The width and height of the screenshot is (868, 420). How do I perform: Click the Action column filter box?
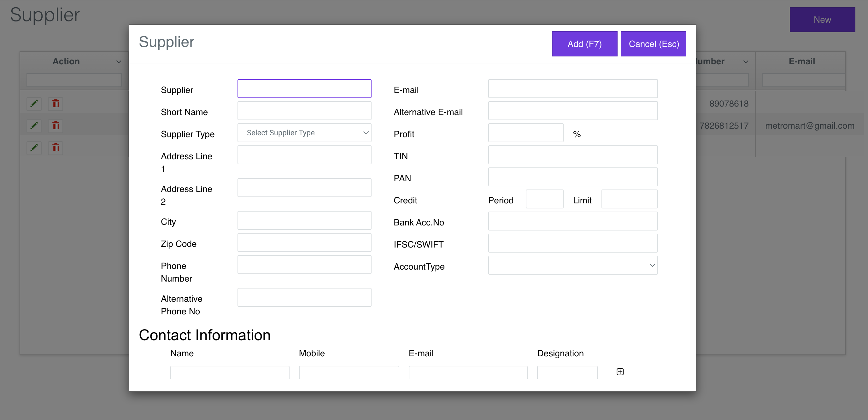74,80
